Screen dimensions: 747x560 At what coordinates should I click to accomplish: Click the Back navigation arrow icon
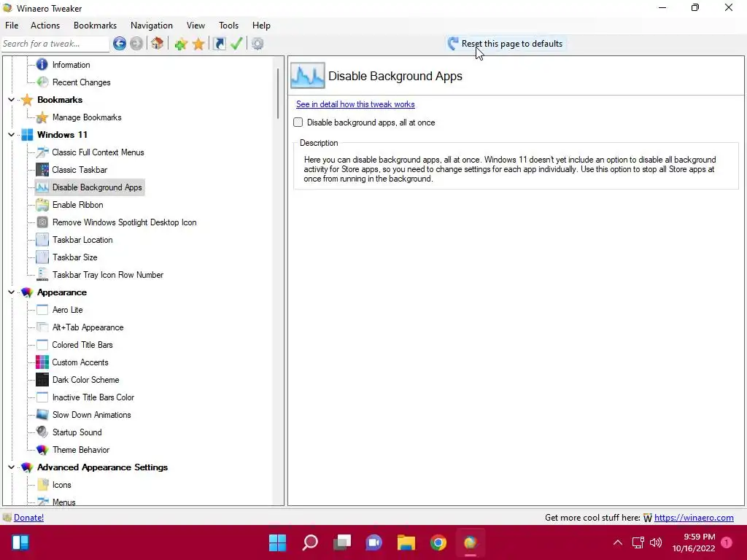(x=120, y=44)
